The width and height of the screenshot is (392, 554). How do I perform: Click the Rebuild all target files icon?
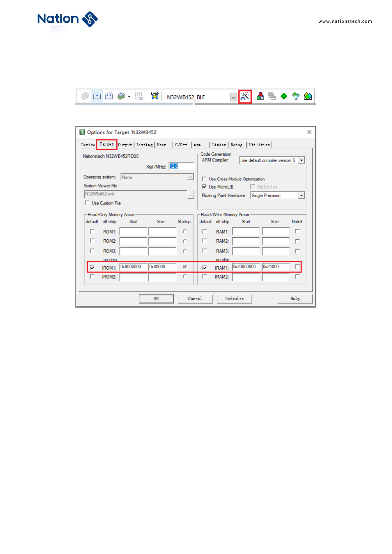point(109,96)
